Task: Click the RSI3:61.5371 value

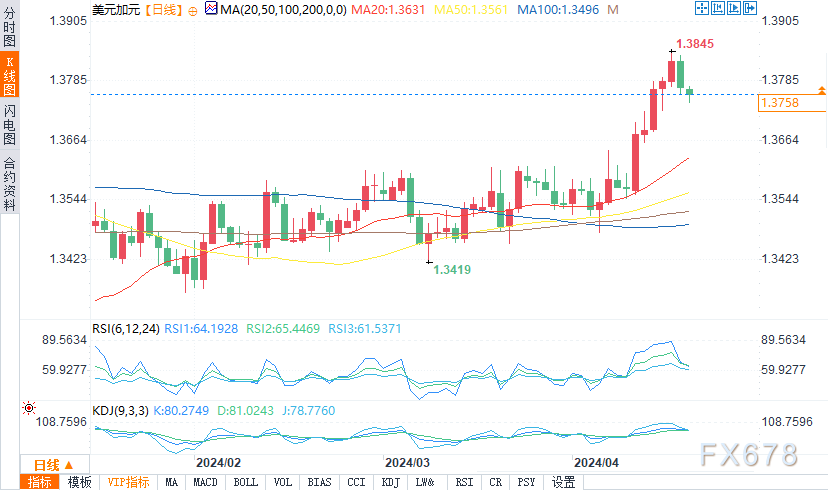Action: 365,329
